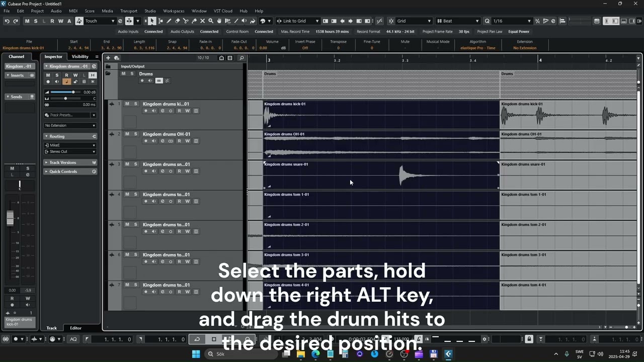This screenshot has width=644, height=362.
Task: Select the Erase tool
Action: coord(178,21)
